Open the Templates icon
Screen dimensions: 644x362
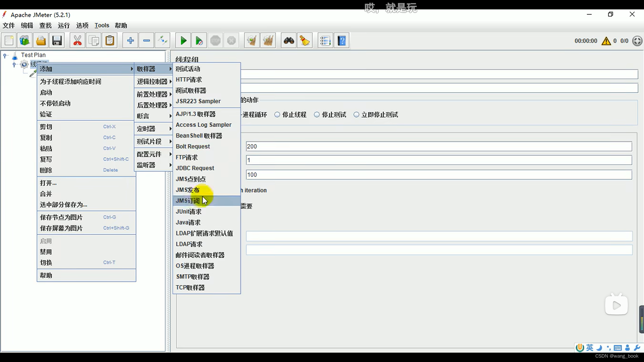[25, 41]
